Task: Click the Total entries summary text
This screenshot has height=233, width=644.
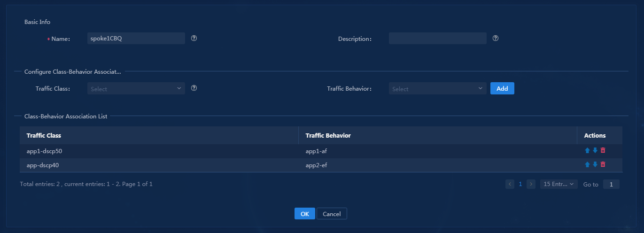Action: pos(86,184)
